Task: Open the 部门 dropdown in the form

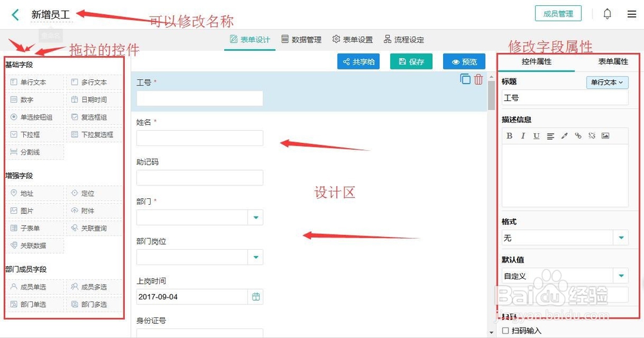Action: (256, 217)
